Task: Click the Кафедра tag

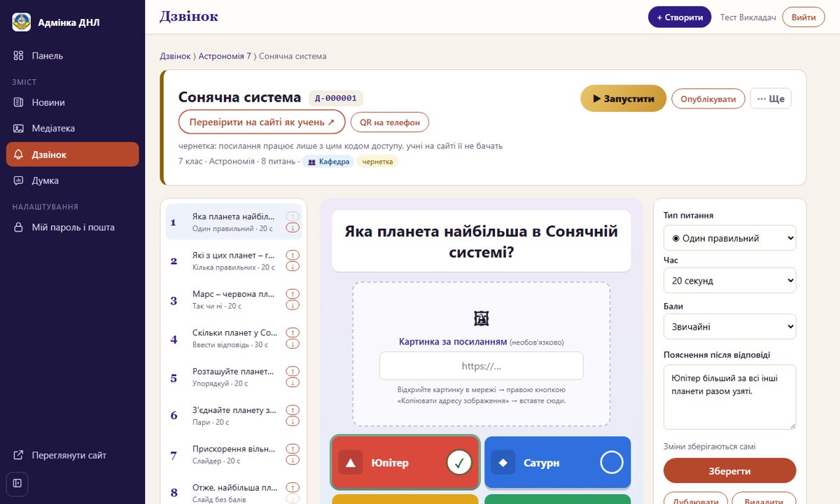Action: tap(328, 162)
